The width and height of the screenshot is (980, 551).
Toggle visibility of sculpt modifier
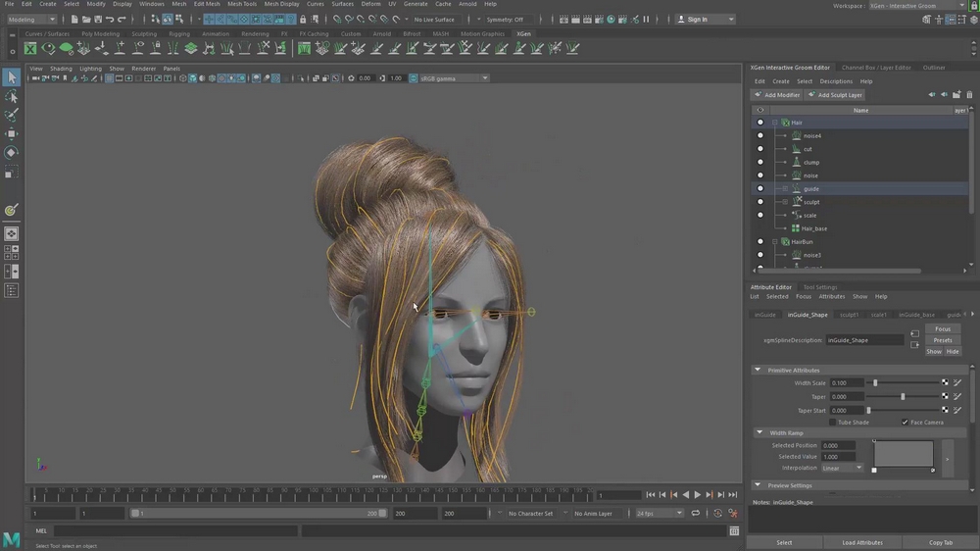pyautogui.click(x=760, y=202)
